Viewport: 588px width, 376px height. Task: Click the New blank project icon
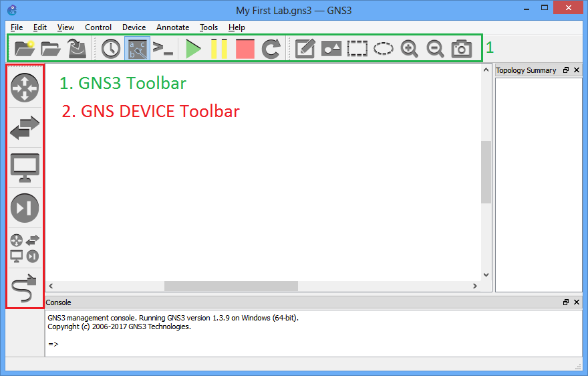click(x=24, y=48)
